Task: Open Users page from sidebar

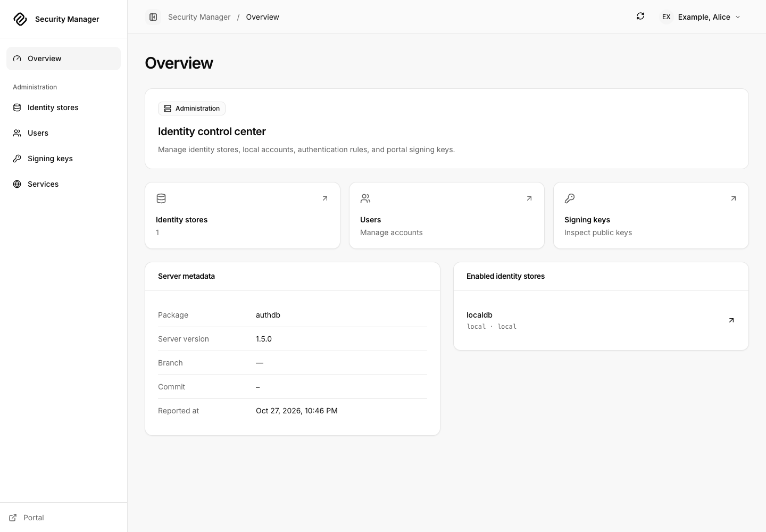Action: 63,133
